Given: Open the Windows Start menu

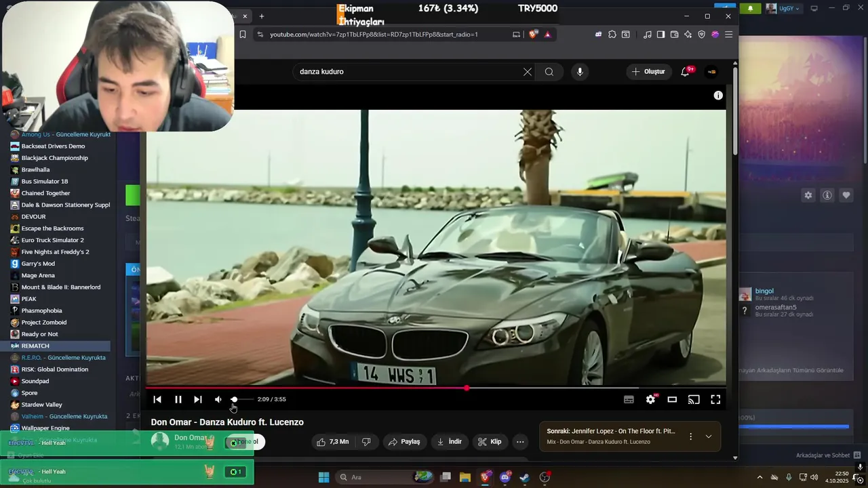Looking at the screenshot, I should [324, 477].
